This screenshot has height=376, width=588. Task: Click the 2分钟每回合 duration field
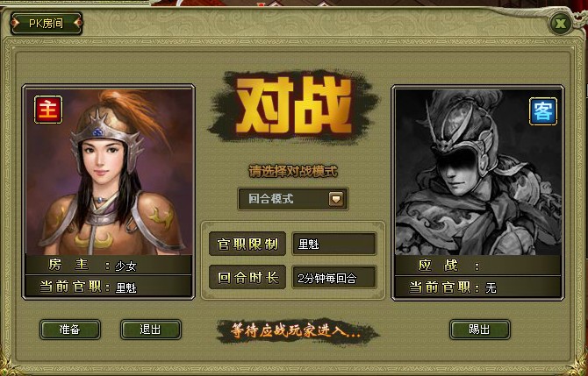[334, 278]
